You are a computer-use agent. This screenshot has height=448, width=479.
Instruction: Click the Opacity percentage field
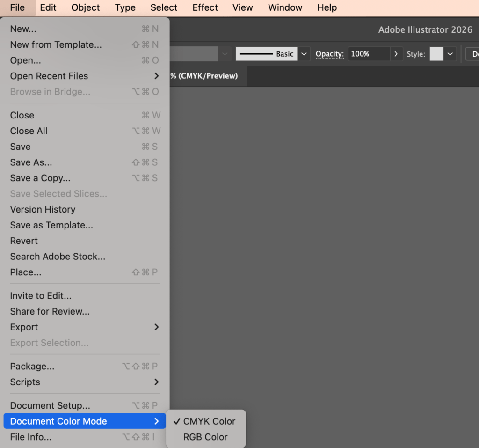[369, 54]
